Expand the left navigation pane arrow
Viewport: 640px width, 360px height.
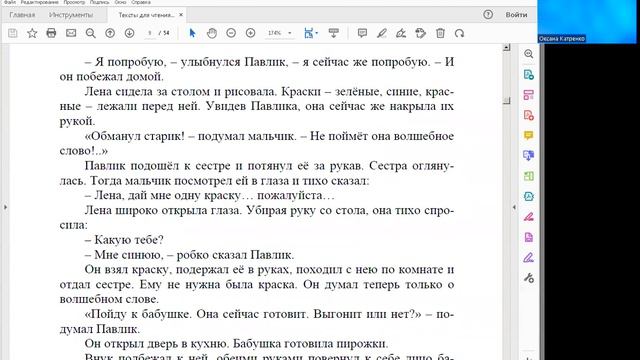5,207
